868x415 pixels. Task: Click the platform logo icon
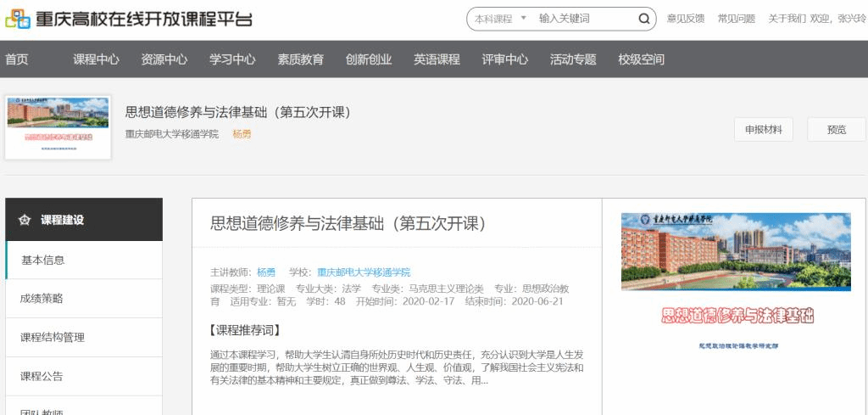pos(17,19)
